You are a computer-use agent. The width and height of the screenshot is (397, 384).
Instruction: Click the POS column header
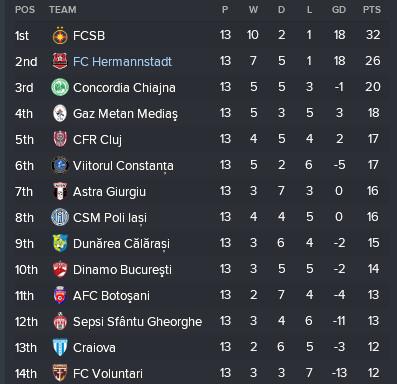25,10
